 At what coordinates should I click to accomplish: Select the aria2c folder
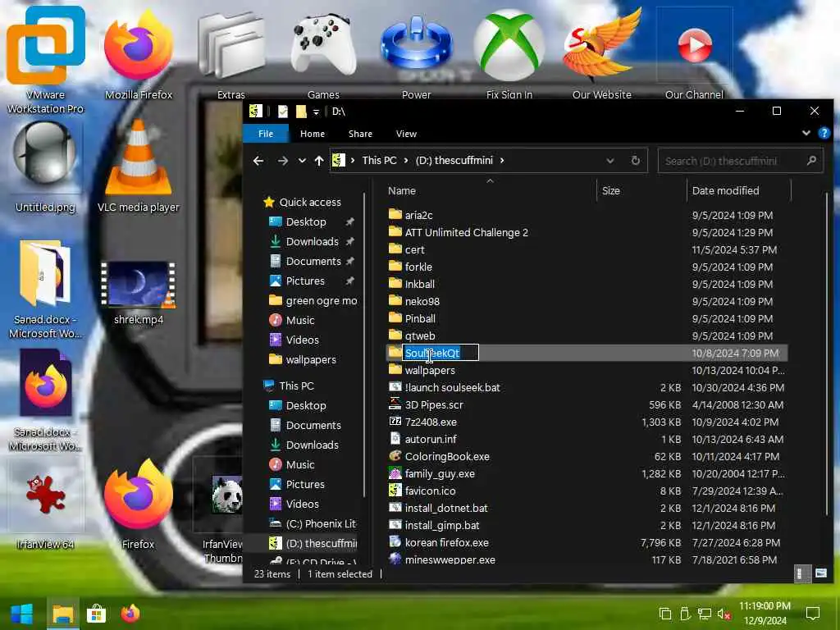pyautogui.click(x=411, y=215)
